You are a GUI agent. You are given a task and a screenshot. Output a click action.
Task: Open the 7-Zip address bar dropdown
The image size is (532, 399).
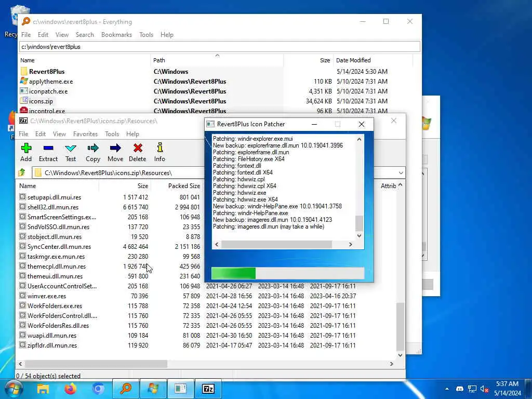coord(401,172)
